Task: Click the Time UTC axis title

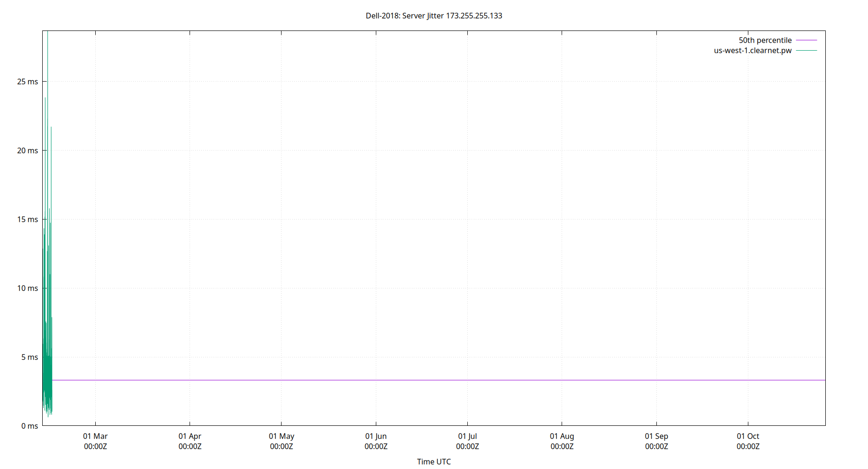Action: pyautogui.click(x=434, y=461)
